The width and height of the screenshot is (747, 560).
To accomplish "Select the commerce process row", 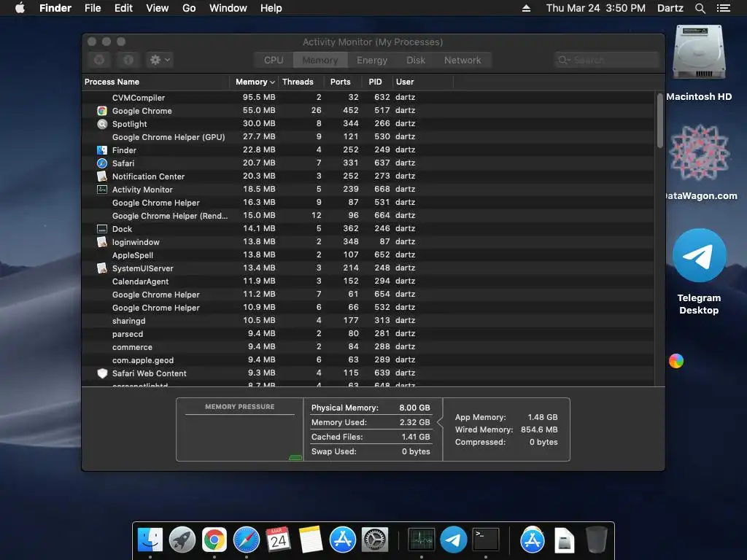I will pyautogui.click(x=368, y=347).
